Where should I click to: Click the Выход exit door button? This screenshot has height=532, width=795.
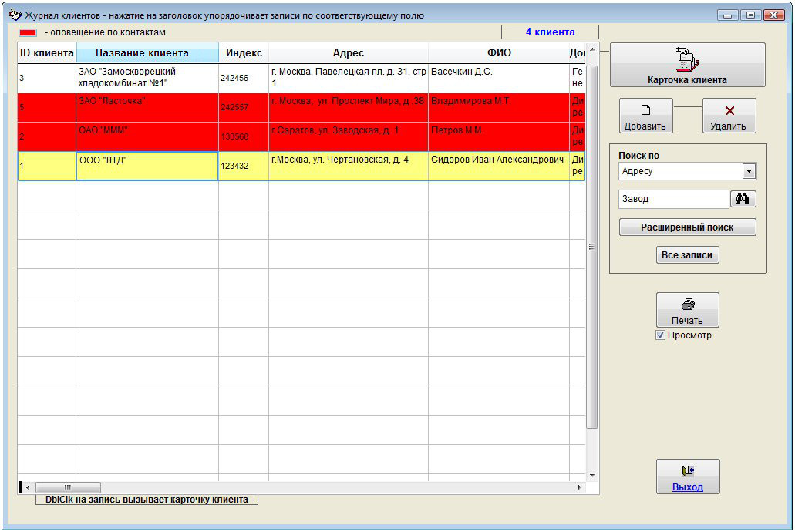[x=687, y=476]
